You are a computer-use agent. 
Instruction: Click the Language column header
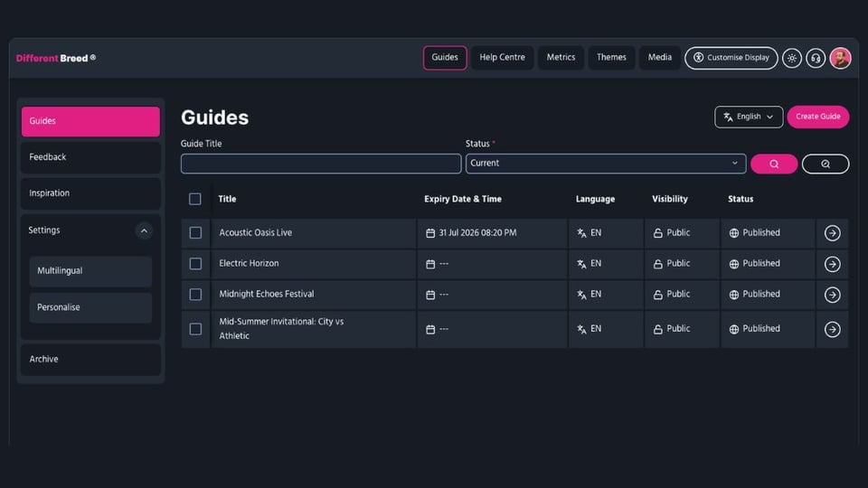[x=595, y=199]
